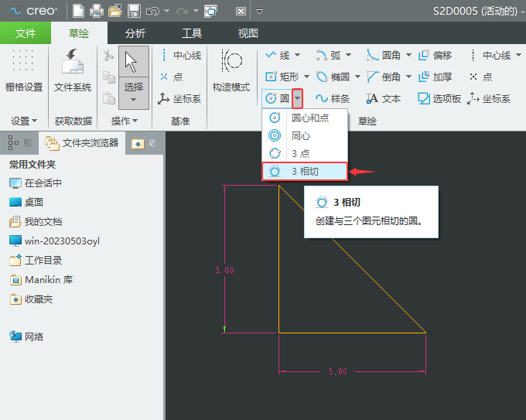Viewport: 526px width, 420px height.
Task: Expand the 弧 tool dropdown arrow
Action: tap(349, 55)
